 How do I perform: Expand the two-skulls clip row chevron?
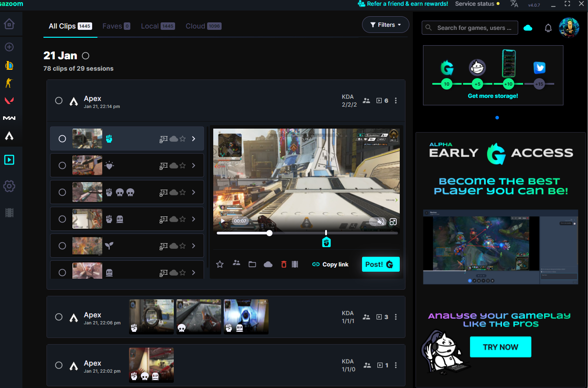[194, 192]
